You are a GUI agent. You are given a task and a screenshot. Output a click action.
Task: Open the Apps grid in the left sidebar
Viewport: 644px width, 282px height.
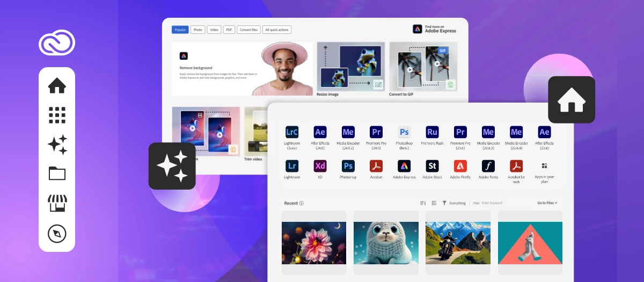(57, 115)
